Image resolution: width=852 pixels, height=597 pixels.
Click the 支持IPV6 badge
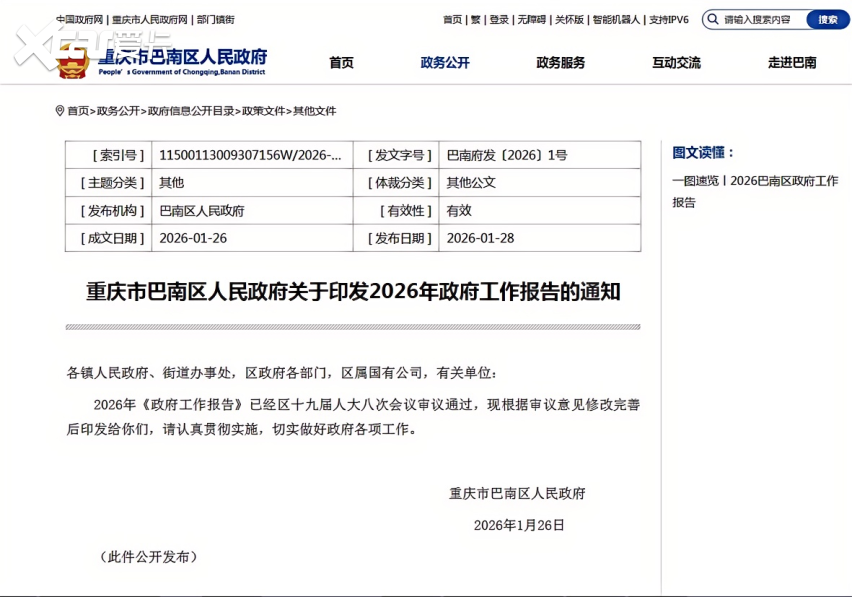pyautogui.click(x=668, y=19)
